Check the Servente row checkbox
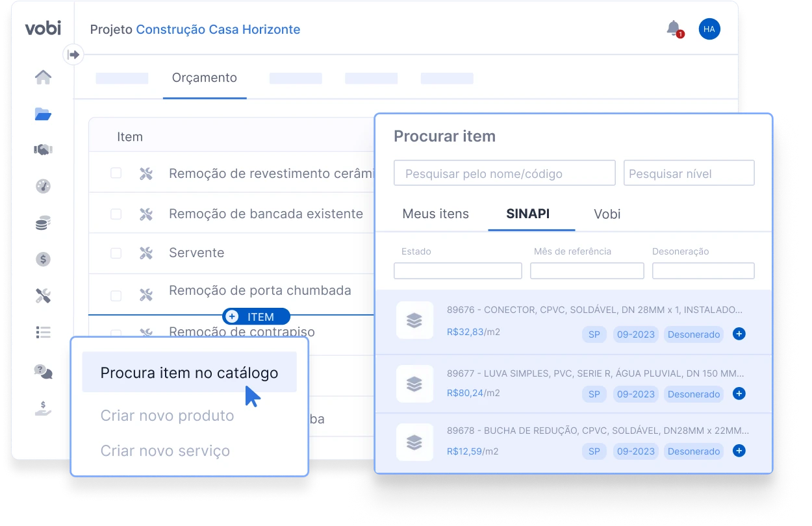Image resolution: width=812 pixels, height=526 pixels. pos(116,253)
